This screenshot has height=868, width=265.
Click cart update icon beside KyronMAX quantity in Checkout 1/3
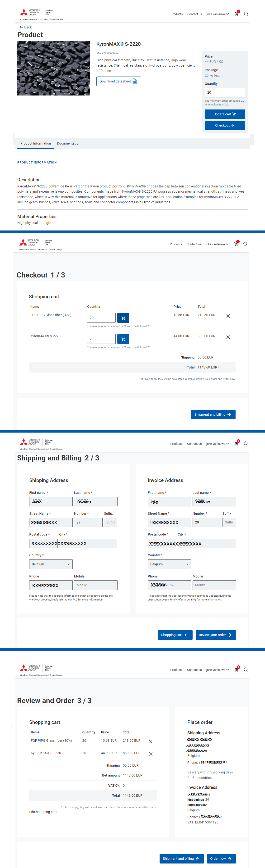123,339
